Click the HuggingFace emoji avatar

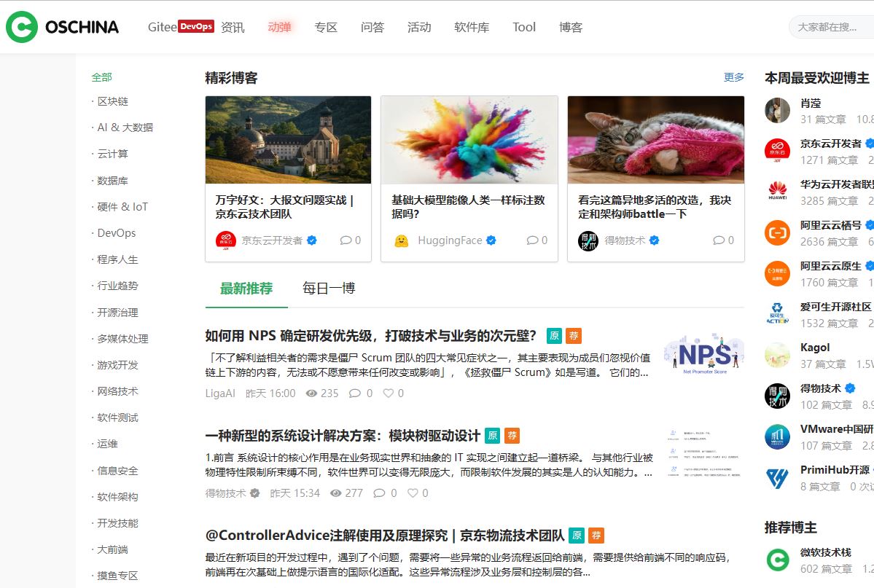(x=402, y=240)
